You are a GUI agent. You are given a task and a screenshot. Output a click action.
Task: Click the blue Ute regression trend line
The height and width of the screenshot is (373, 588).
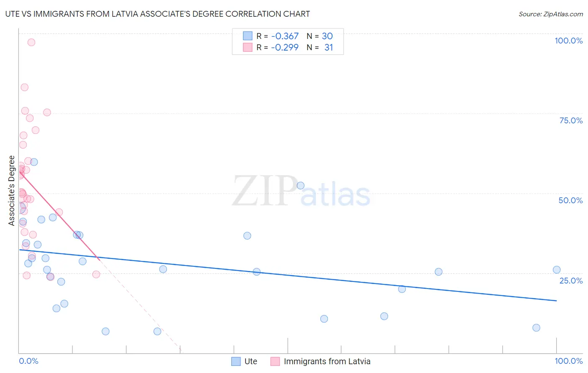288,275
